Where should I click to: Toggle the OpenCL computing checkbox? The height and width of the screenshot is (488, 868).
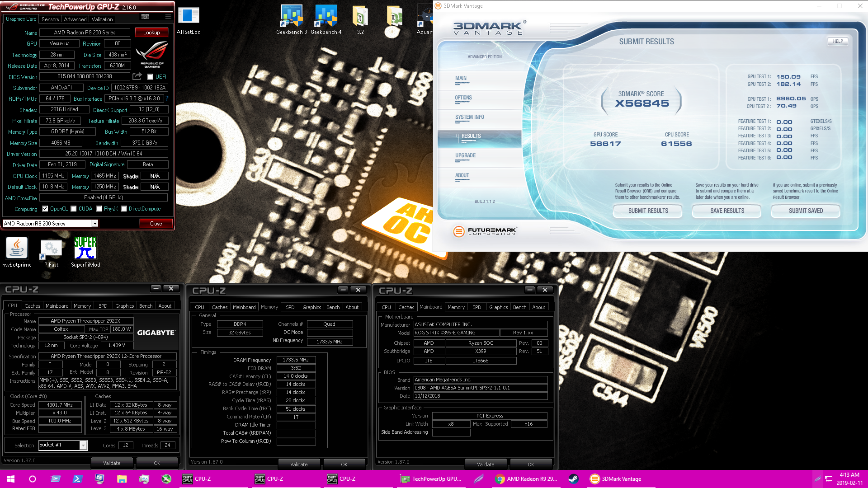click(x=45, y=209)
